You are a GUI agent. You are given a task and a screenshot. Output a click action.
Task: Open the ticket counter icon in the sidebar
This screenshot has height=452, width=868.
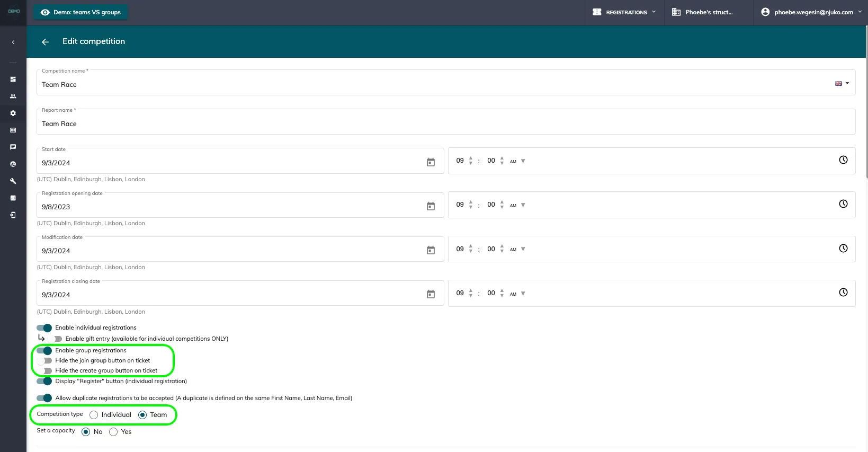click(13, 130)
